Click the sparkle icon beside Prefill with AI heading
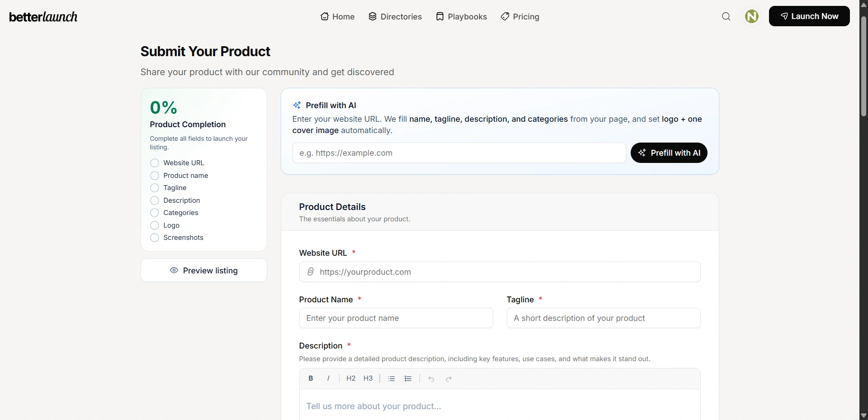 tap(297, 105)
